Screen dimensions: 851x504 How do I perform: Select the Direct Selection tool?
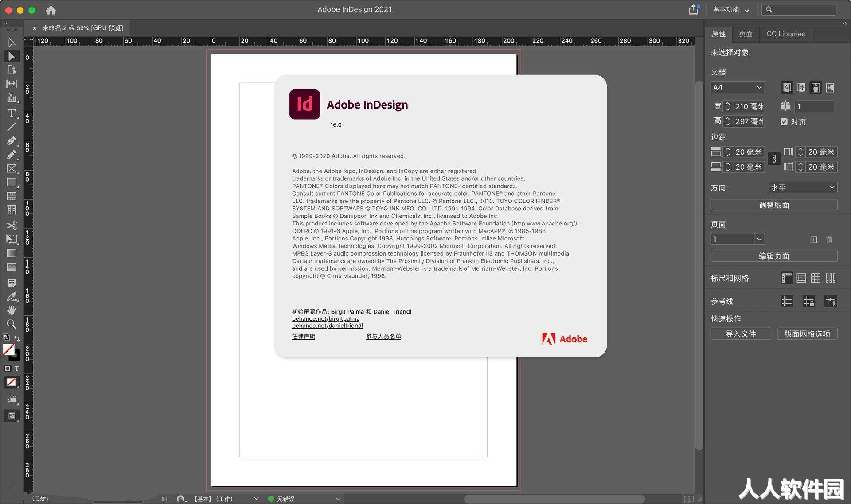pyautogui.click(x=12, y=56)
